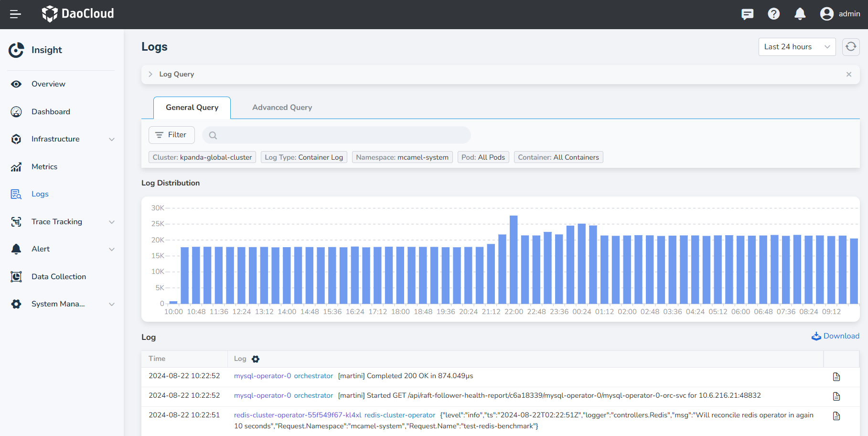868x436 pixels.
Task: Click the help question mark icon
Action: 773,14
